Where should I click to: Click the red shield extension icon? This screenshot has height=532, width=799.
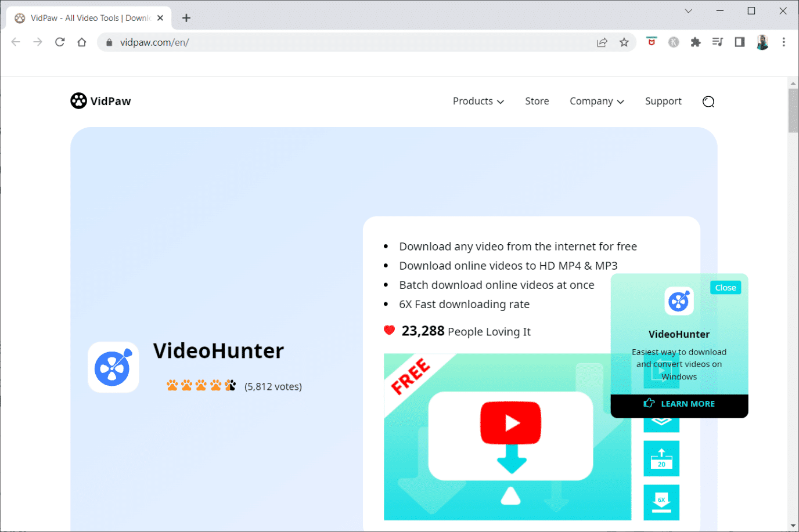[652, 42]
